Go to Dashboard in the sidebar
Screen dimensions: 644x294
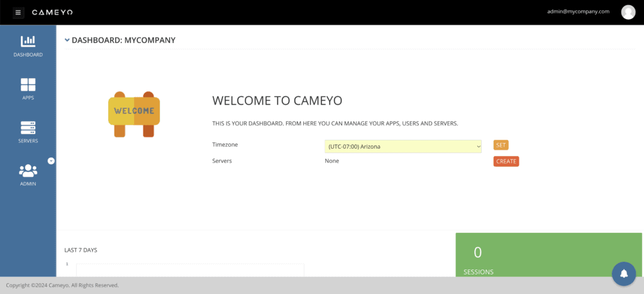click(x=28, y=46)
